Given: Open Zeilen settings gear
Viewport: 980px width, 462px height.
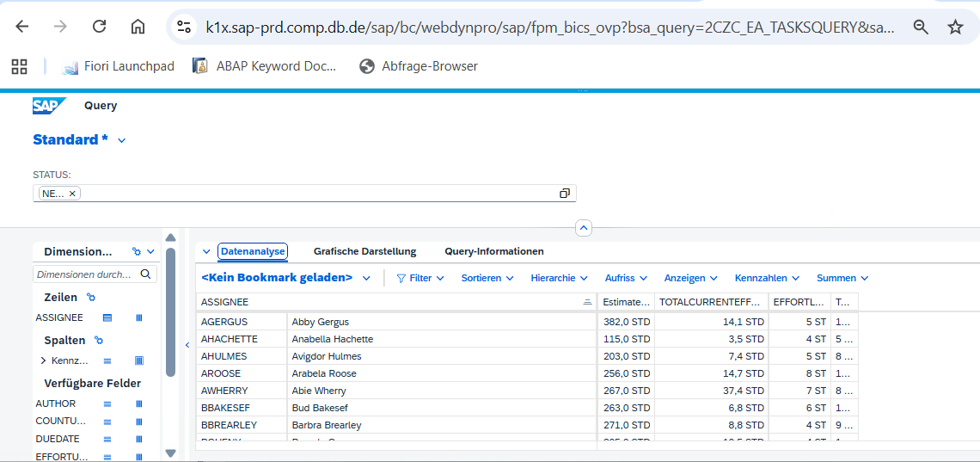Looking at the screenshot, I should pyautogui.click(x=90, y=298).
